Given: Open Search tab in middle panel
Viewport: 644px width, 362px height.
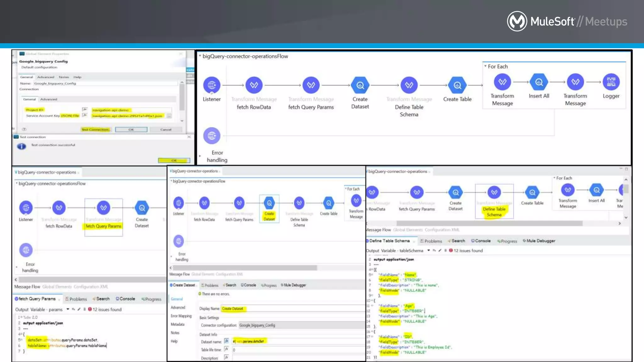Looking at the screenshot, I should 229,285.
